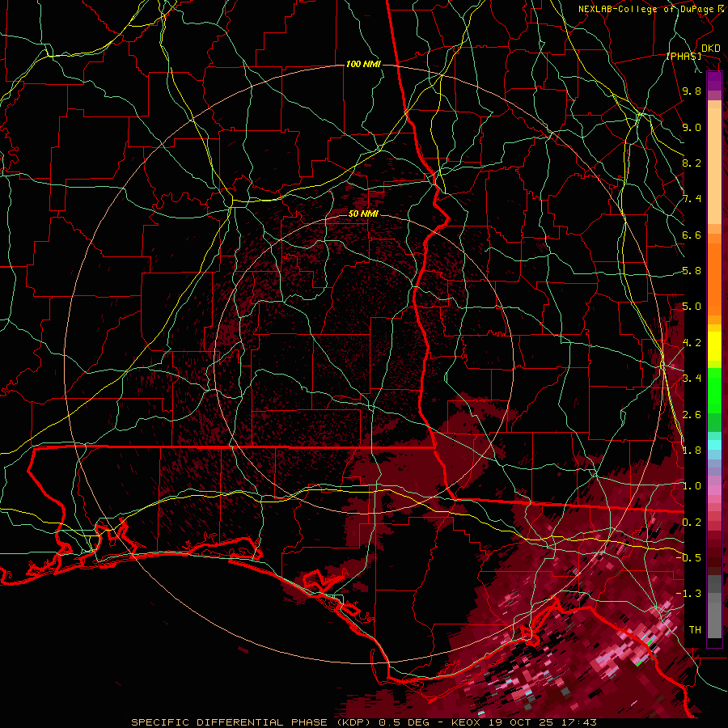
Task: Click the 6.6 value on the scale
Action: pos(692,235)
